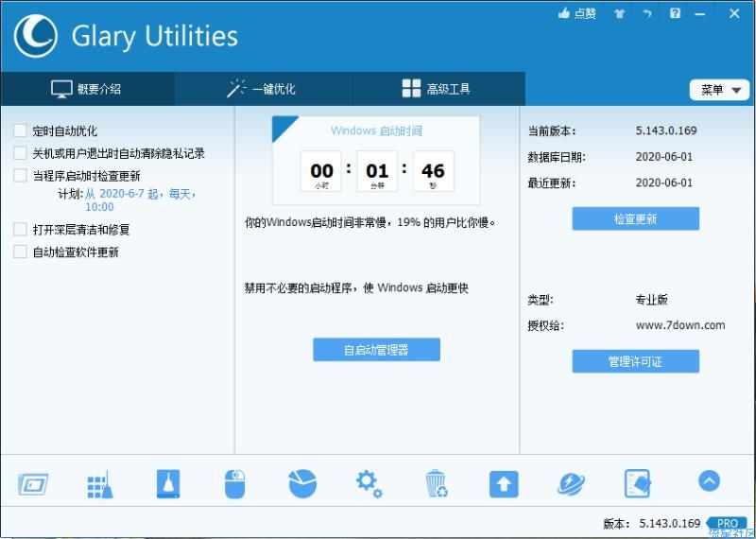The image size is (756, 539).
Task: Click the 数据库日期 value 2020-06-01
Action: point(664,157)
